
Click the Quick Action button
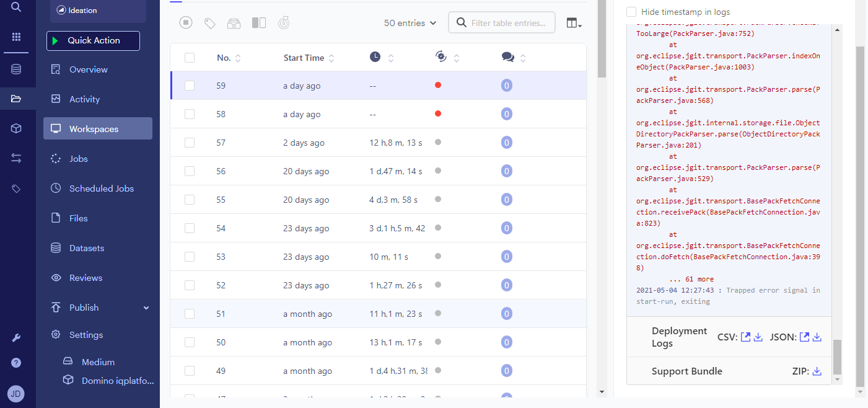click(93, 40)
